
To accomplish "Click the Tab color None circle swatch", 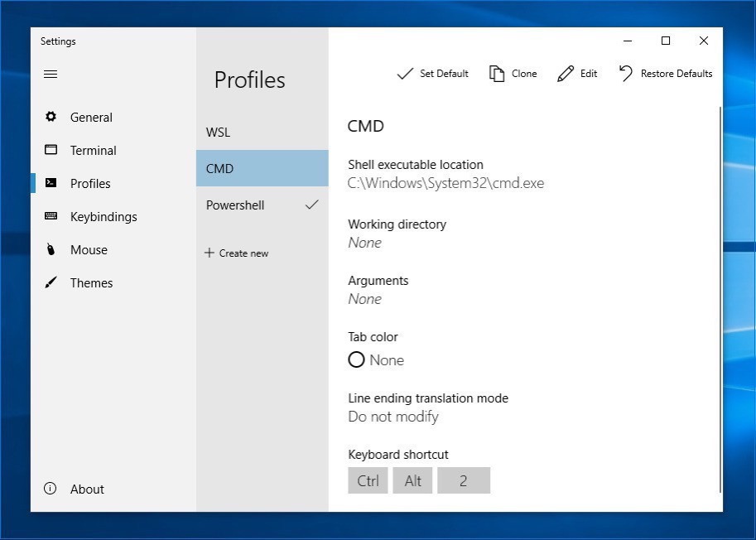I will pos(356,360).
